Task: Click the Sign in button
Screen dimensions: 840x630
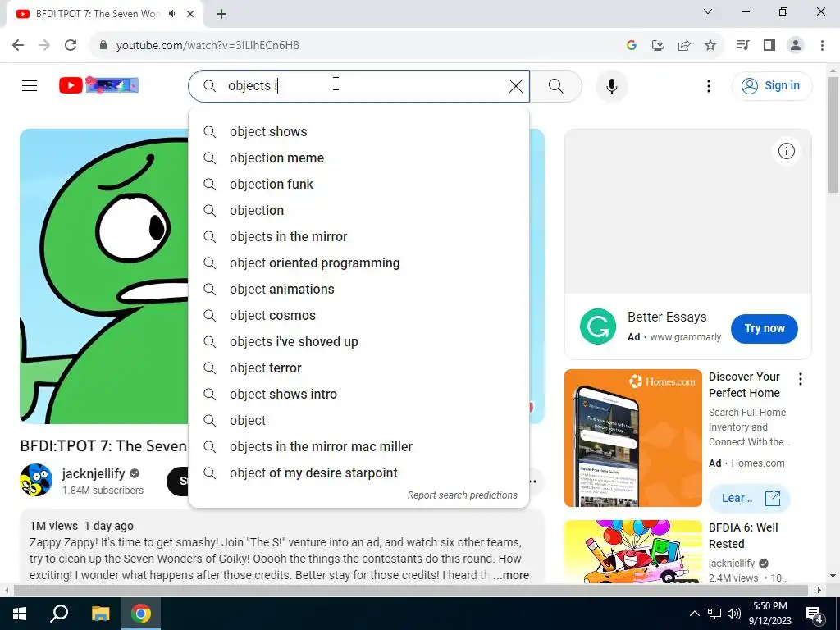Action: click(771, 85)
